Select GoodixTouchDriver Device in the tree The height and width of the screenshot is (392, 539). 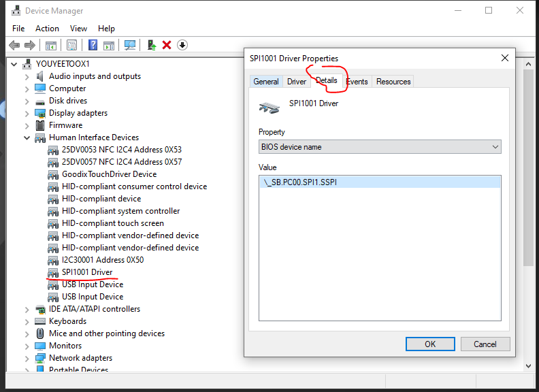point(109,174)
